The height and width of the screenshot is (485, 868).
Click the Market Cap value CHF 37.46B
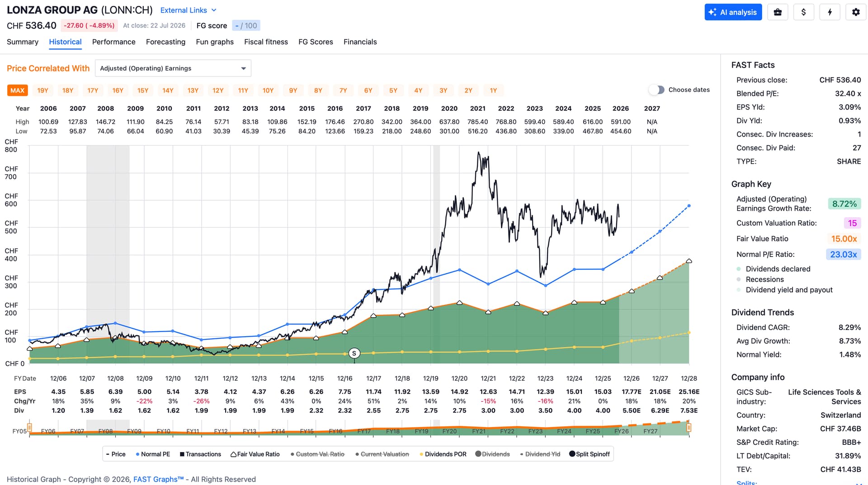point(840,429)
